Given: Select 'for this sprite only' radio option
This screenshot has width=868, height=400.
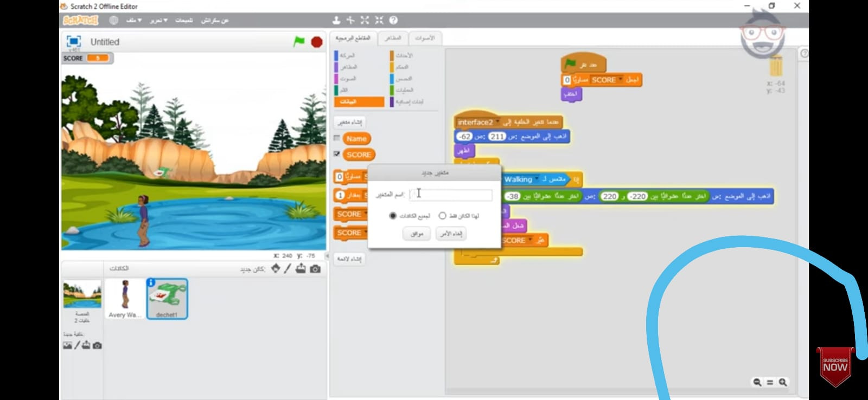Looking at the screenshot, I should click(442, 216).
